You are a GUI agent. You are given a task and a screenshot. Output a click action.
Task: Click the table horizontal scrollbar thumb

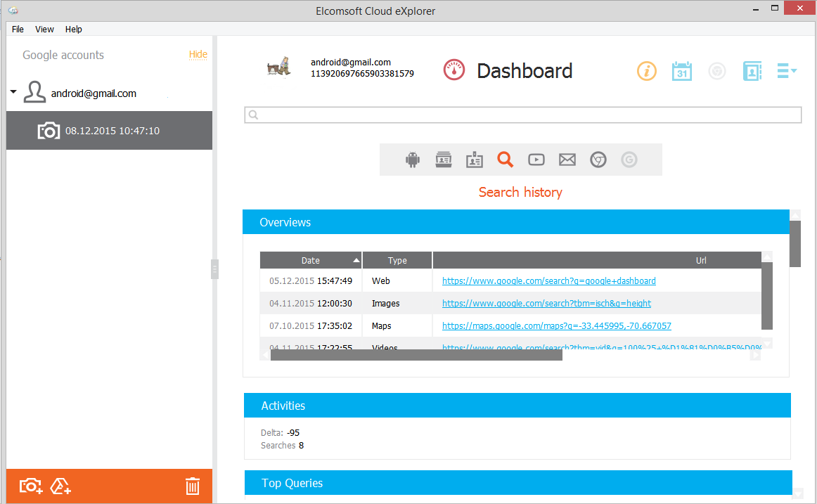coord(416,355)
